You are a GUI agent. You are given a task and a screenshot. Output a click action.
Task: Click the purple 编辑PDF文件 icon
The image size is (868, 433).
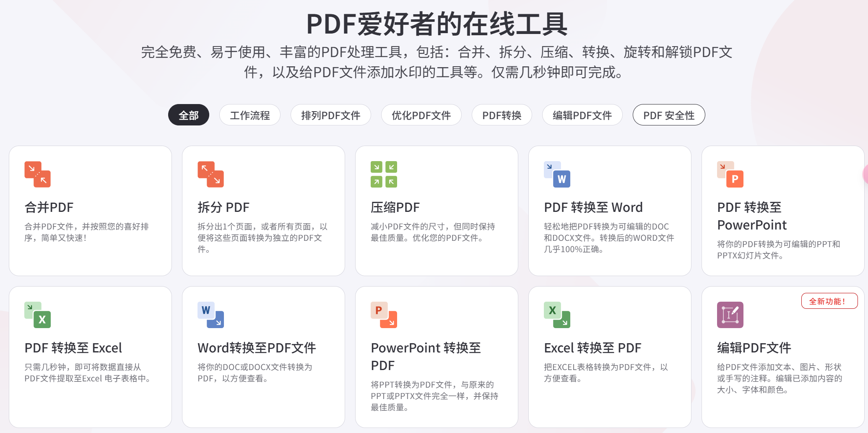(x=730, y=315)
